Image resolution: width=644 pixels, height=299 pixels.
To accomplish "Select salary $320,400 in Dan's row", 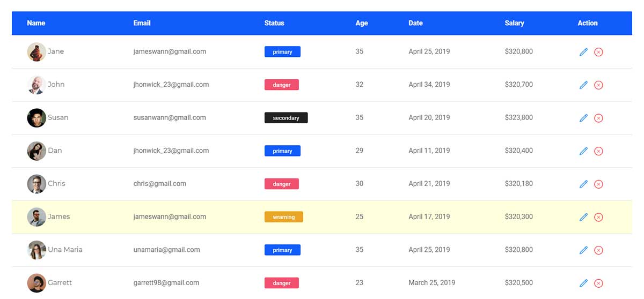I will [x=519, y=151].
